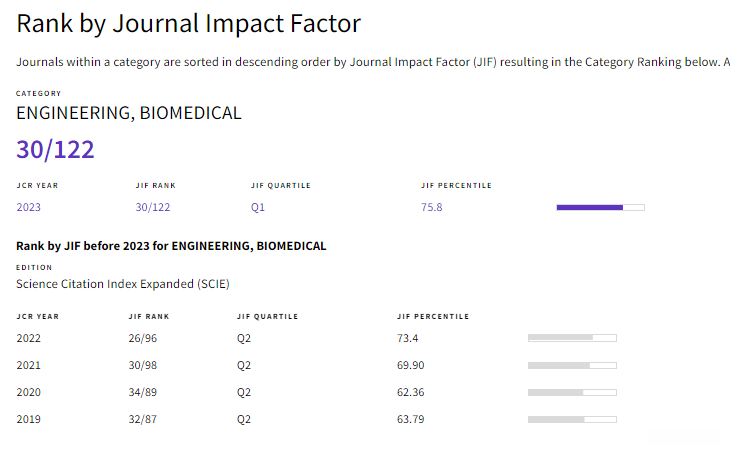Click the large purple 30/122 ranking
Viewport: 730px width, 452px height.
[x=55, y=150]
